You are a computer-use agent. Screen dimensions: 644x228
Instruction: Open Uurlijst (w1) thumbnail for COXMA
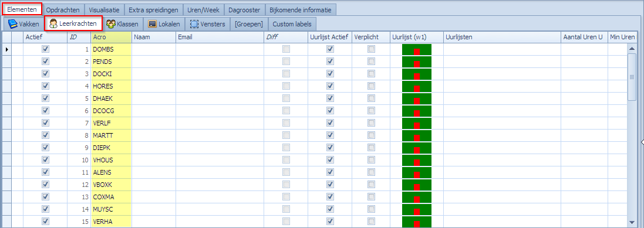tap(416, 197)
